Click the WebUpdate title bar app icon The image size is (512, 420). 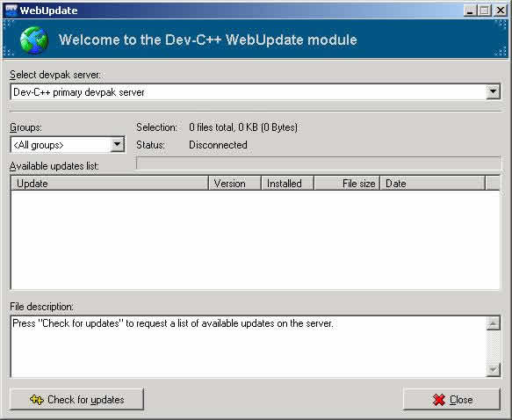tap(11, 11)
